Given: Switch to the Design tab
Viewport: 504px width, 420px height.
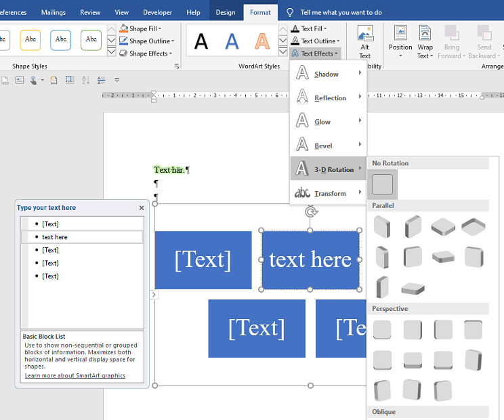Looking at the screenshot, I should click(x=226, y=13).
